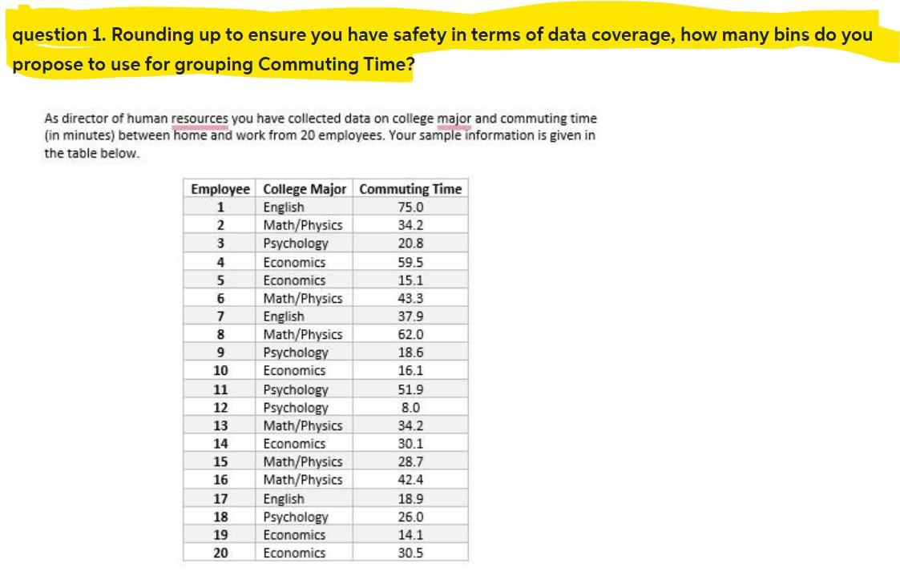Click Employee 20 row number
The height and width of the screenshot is (588, 900).
[220, 552]
